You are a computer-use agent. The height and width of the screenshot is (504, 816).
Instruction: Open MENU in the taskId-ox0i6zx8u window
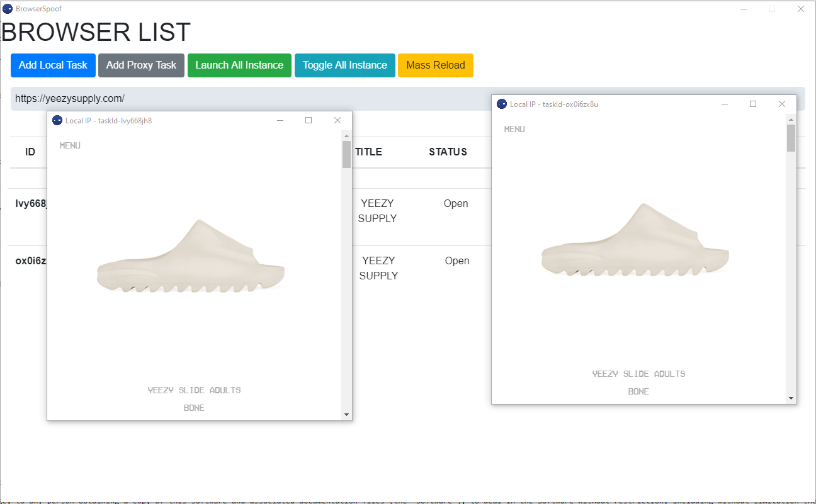(514, 129)
